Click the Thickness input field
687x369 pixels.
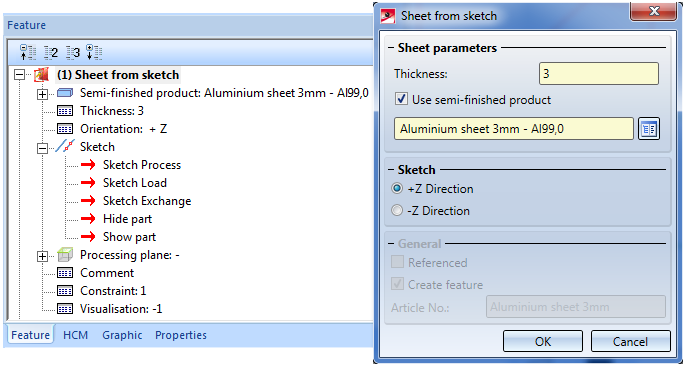tap(598, 74)
